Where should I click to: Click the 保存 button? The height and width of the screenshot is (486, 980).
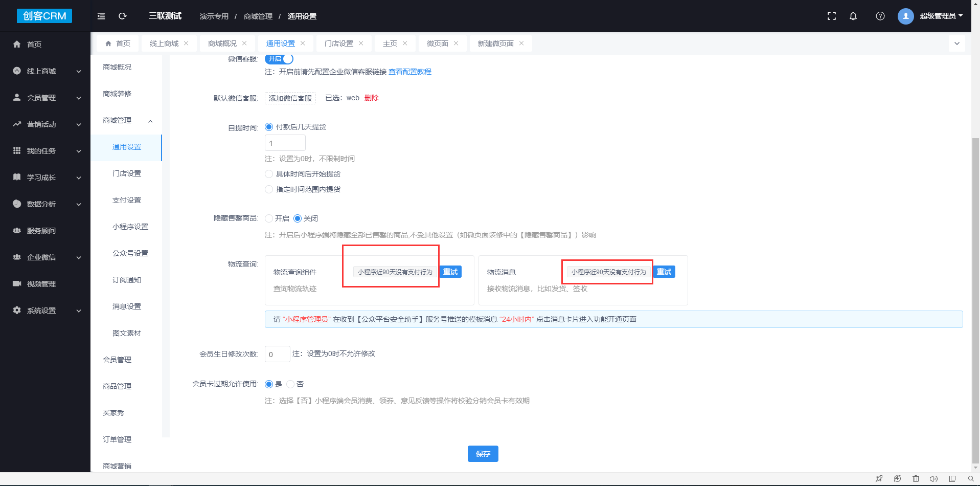[x=483, y=454]
